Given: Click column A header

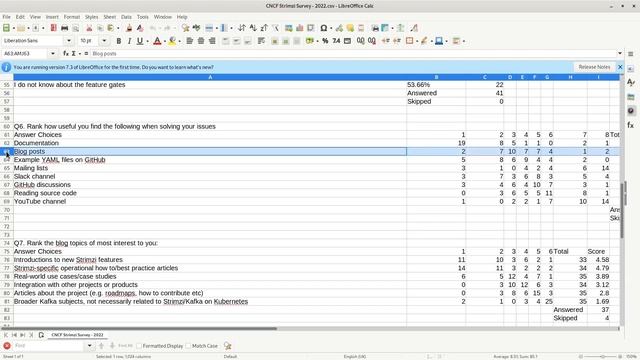Looking at the screenshot, I should (x=210, y=77).
